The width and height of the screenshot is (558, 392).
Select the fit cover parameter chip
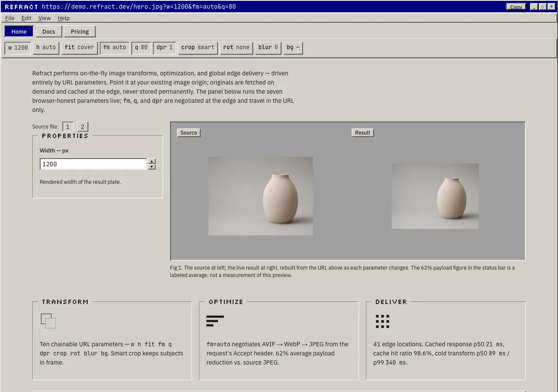point(79,47)
